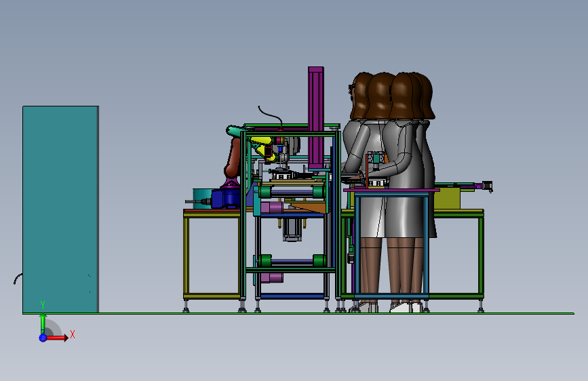Select the large teal cabinet model

point(60,209)
